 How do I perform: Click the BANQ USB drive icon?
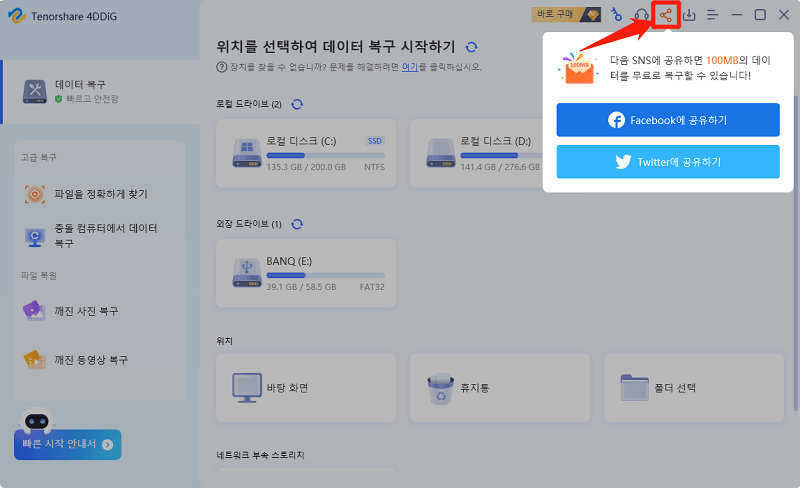click(x=247, y=273)
